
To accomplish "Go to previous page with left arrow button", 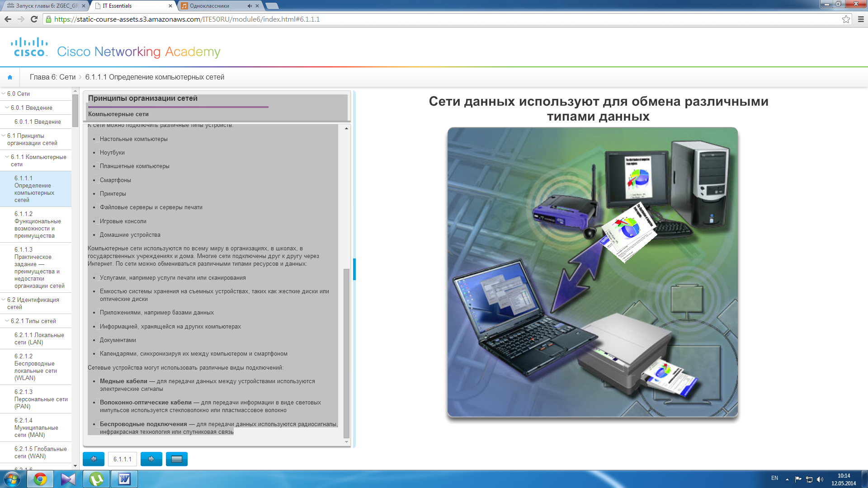I will [94, 459].
